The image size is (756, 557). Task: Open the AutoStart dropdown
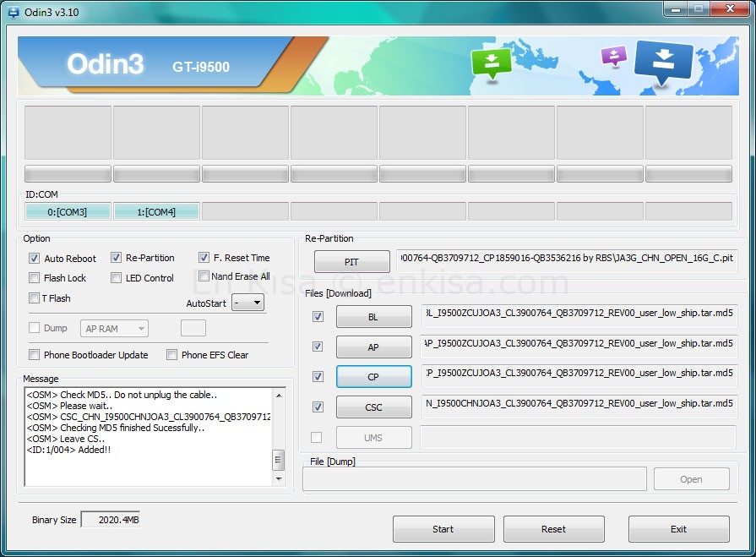(247, 303)
